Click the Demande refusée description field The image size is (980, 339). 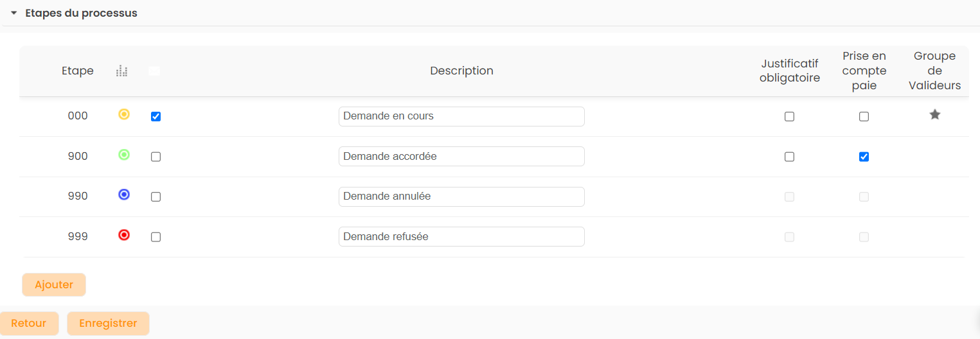click(461, 237)
